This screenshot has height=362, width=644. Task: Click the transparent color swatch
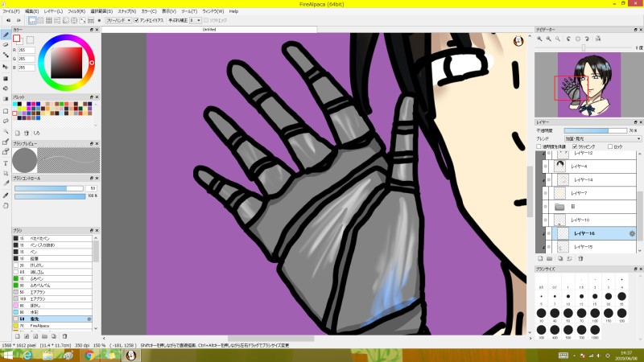click(x=30, y=39)
